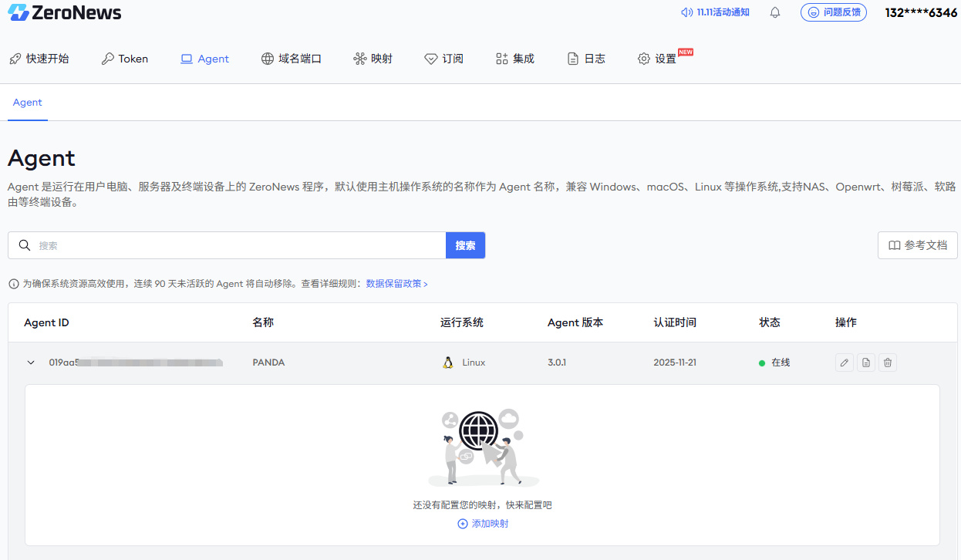Image resolution: width=961 pixels, height=560 pixels.
Task: Open the notification bell
Action: click(x=775, y=12)
